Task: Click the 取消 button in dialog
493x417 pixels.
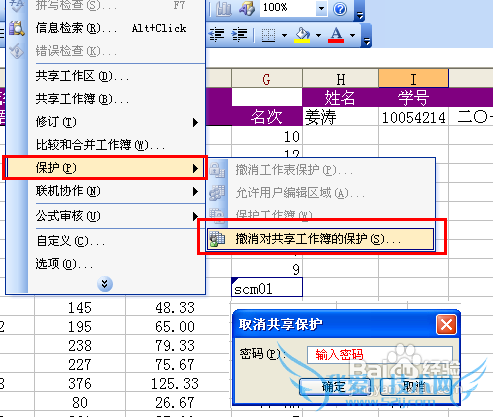Action: [416, 387]
